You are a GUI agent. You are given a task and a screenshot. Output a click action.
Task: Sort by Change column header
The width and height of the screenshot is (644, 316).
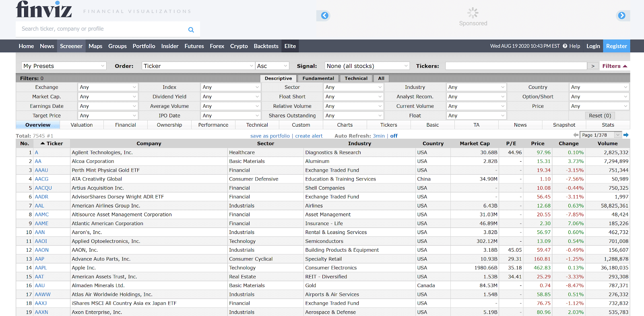[569, 144]
